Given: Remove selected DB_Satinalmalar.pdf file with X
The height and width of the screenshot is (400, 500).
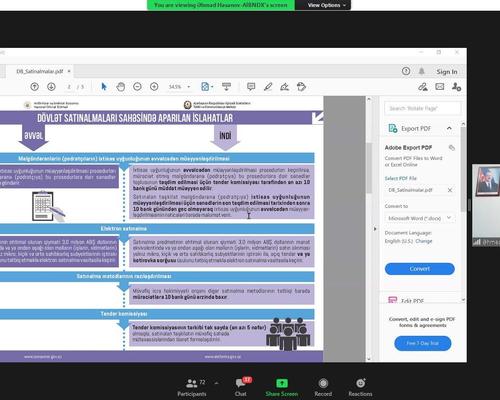Looking at the screenshot, I should 450,190.
